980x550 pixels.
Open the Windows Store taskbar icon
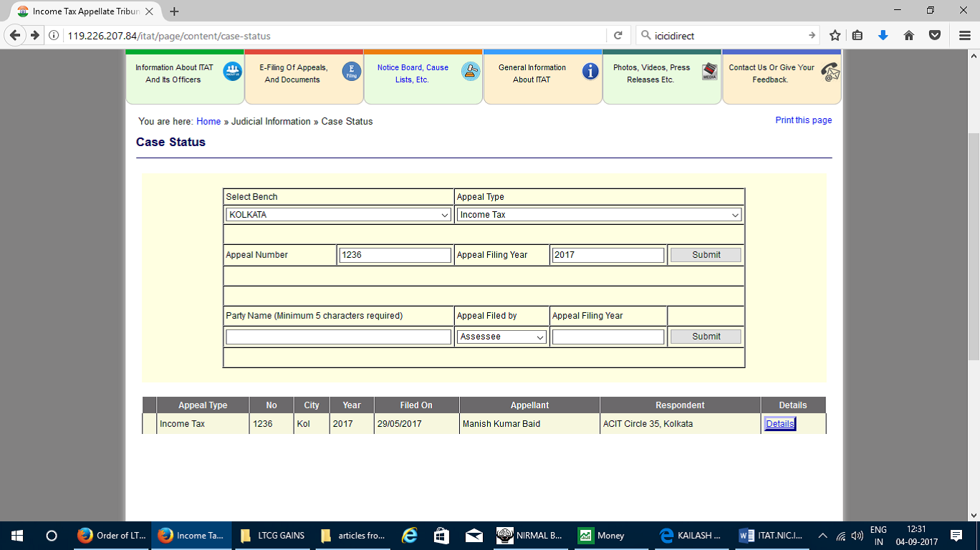pos(441,536)
